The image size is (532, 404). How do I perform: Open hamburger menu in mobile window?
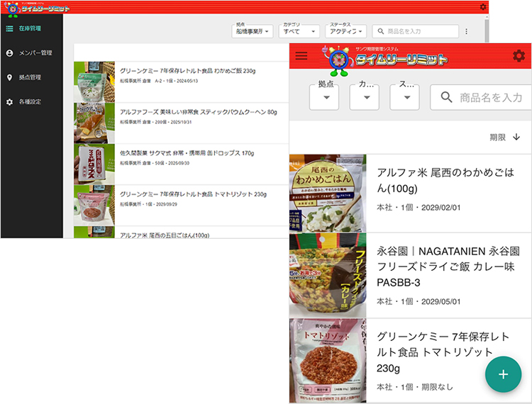point(301,55)
